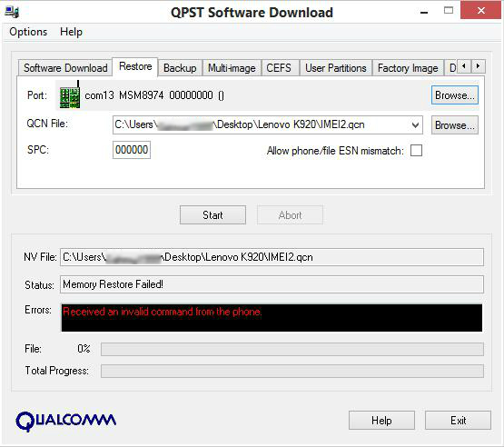
Task: Click the Exit button
Action: (x=458, y=420)
